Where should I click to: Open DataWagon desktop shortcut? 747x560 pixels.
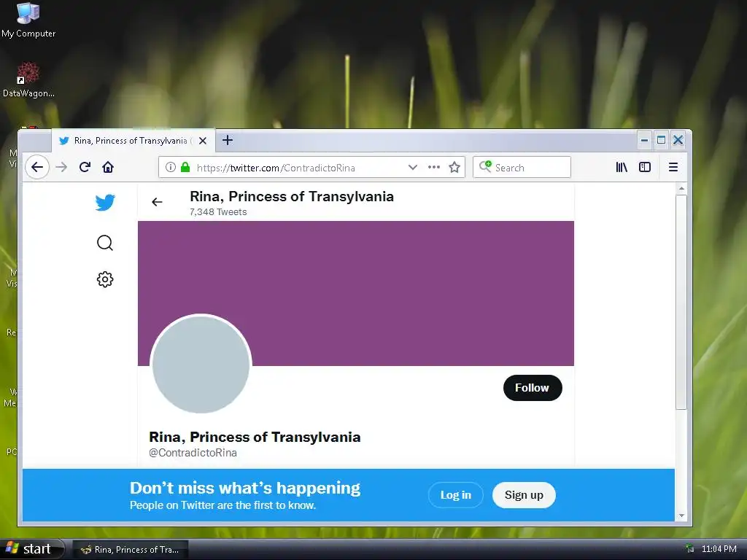pos(28,80)
